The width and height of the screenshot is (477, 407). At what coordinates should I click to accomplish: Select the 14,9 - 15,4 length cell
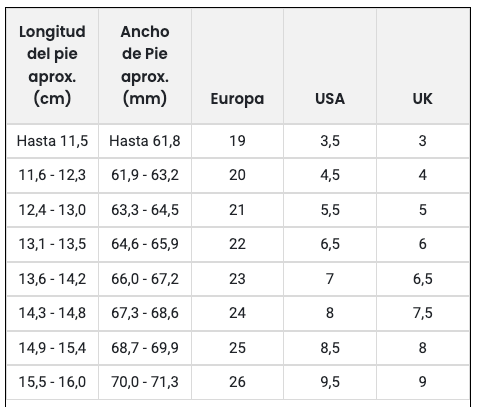[52, 348]
